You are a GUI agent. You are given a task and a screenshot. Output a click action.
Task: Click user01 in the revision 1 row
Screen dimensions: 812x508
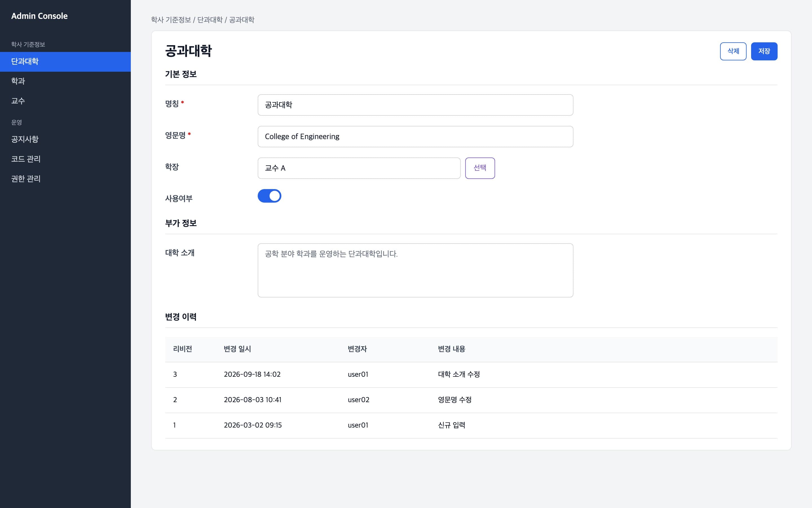358,425
